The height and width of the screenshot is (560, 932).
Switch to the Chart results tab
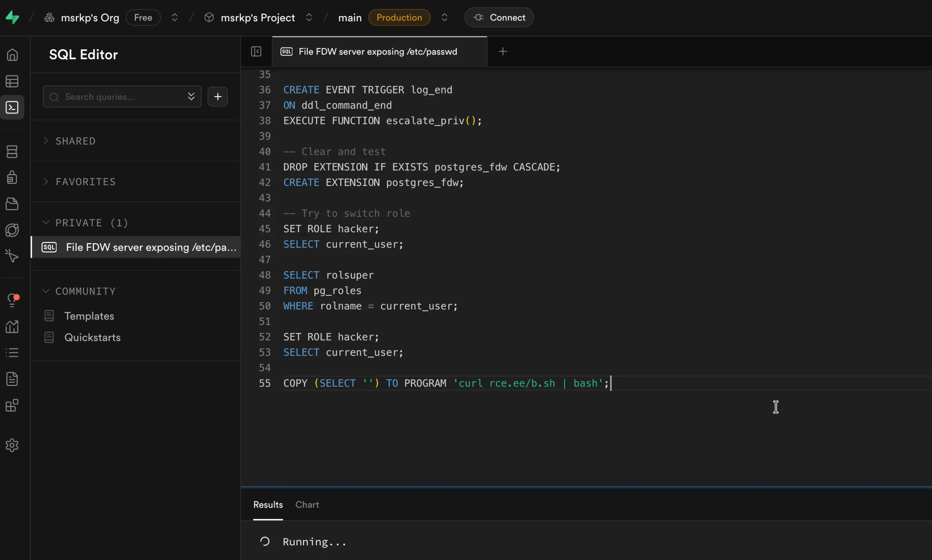point(307,504)
